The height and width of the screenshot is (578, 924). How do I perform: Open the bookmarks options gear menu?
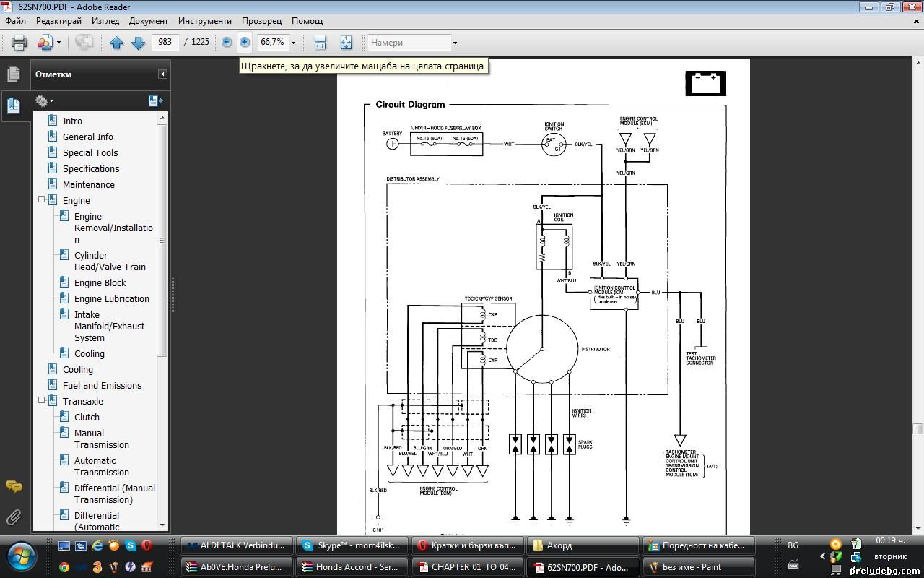point(43,101)
